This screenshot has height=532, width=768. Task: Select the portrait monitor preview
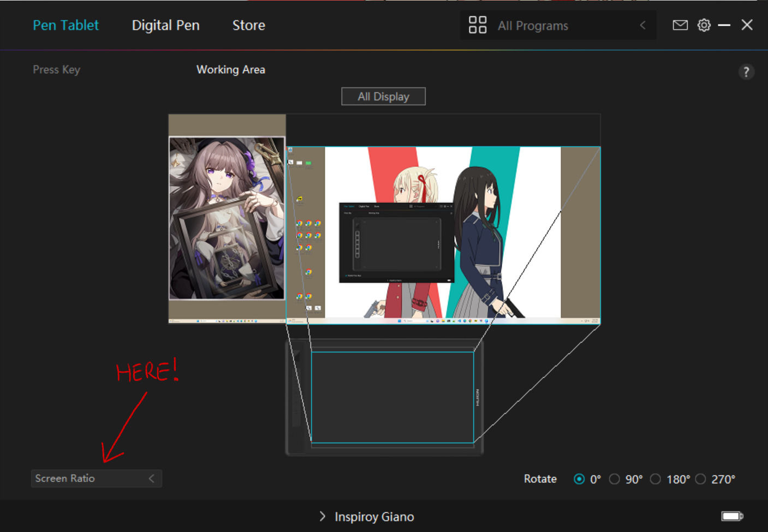[227, 219]
